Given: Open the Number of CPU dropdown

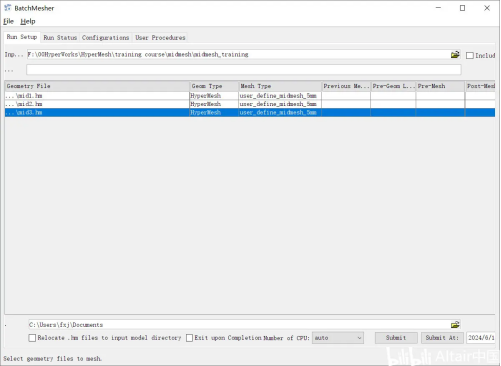Looking at the screenshot, I should tap(338, 338).
